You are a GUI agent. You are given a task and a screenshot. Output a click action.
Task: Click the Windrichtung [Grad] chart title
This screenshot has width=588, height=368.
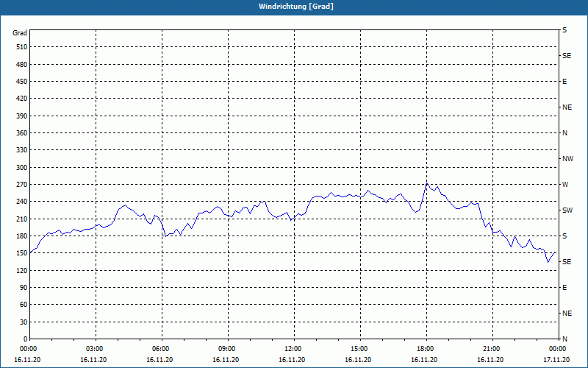pyautogui.click(x=296, y=7)
